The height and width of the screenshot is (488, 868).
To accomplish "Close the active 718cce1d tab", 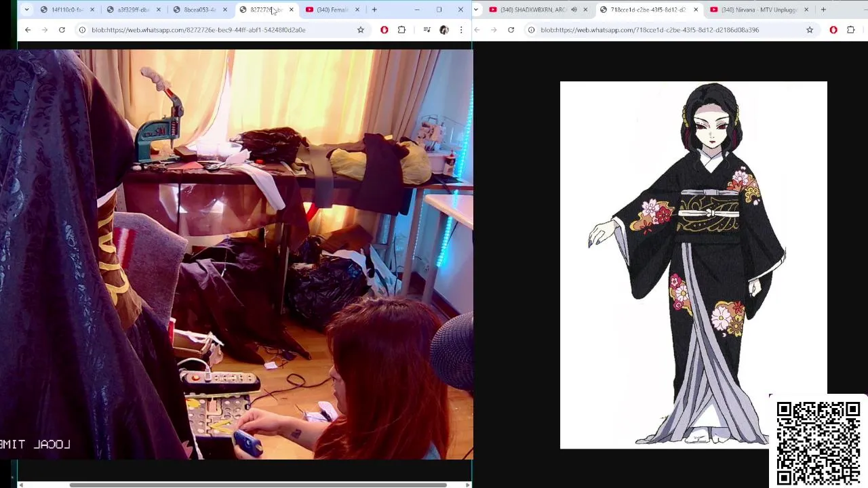I will (x=696, y=9).
